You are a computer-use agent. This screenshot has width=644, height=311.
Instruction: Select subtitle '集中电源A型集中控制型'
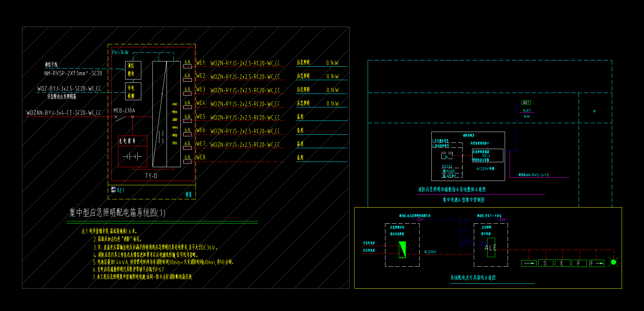[464, 200]
